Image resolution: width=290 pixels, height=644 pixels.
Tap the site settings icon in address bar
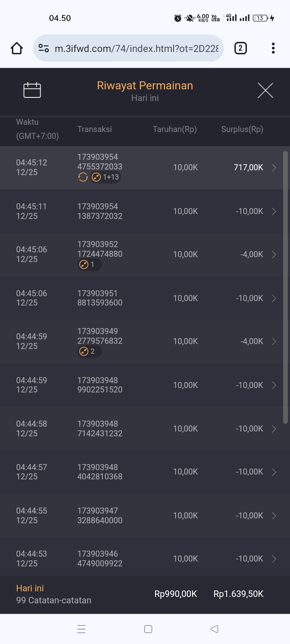(43, 48)
